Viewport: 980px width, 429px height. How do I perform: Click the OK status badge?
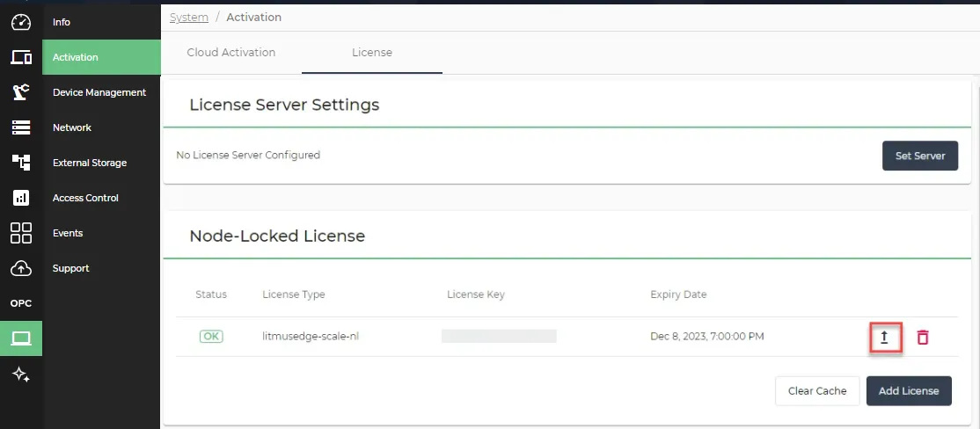(x=211, y=337)
